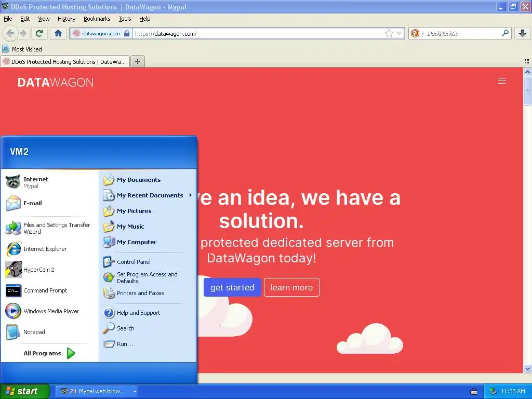Select the DDoS Protected Hosting Solutions tab

pyautogui.click(x=65, y=61)
